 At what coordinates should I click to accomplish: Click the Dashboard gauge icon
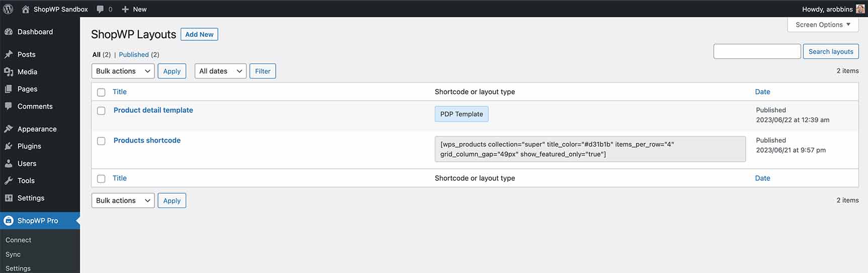[x=9, y=32]
